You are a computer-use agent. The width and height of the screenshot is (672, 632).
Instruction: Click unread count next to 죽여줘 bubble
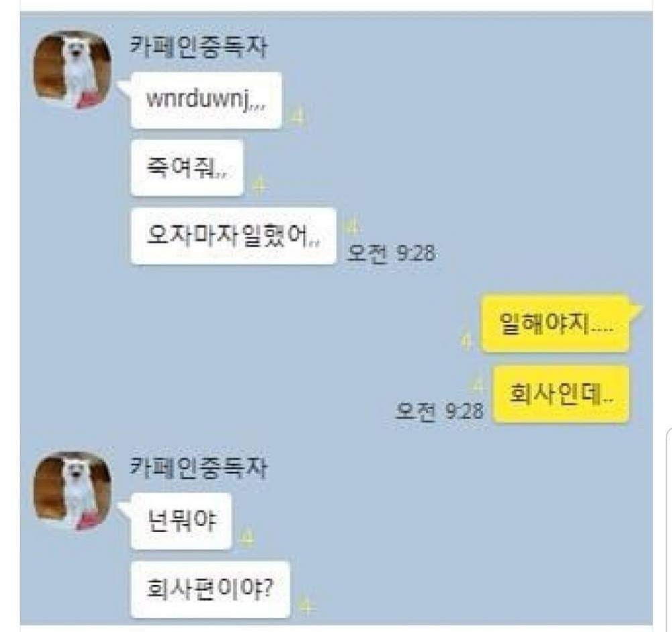(260, 186)
